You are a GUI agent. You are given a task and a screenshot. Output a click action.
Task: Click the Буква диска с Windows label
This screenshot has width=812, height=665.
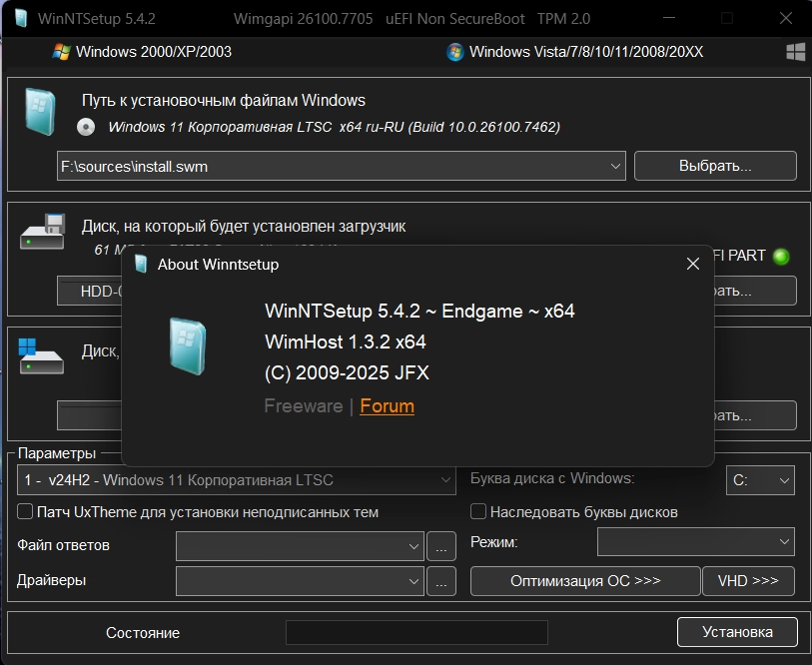pos(552,478)
